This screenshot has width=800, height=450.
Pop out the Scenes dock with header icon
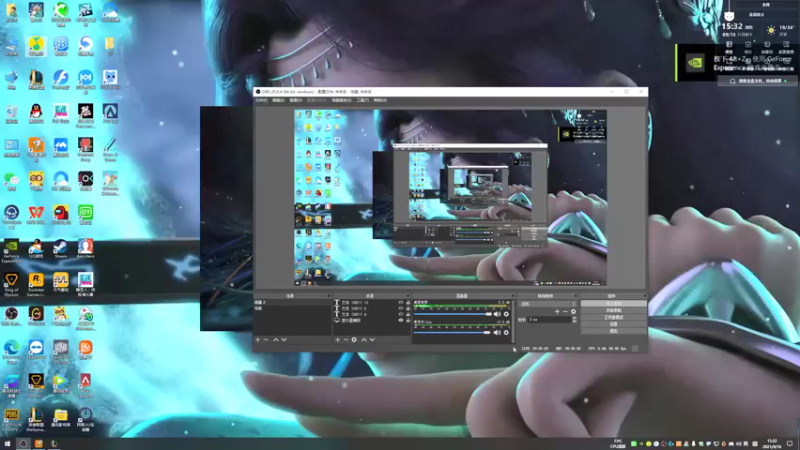[329, 296]
